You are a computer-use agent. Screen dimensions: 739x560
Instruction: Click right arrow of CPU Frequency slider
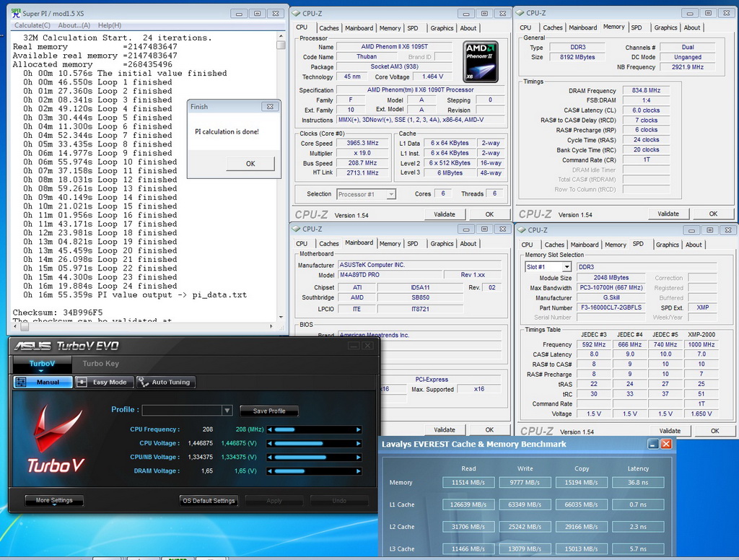click(359, 429)
